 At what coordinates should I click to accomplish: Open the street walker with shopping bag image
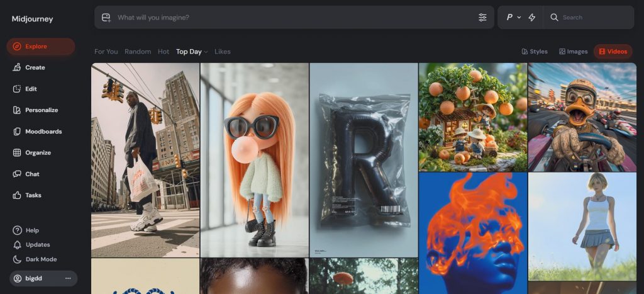pyautogui.click(x=145, y=160)
